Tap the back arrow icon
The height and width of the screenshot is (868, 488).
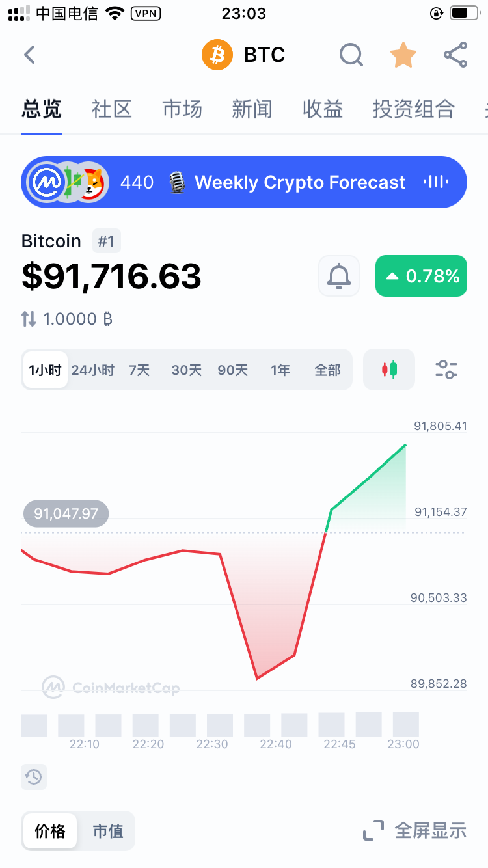(x=29, y=55)
